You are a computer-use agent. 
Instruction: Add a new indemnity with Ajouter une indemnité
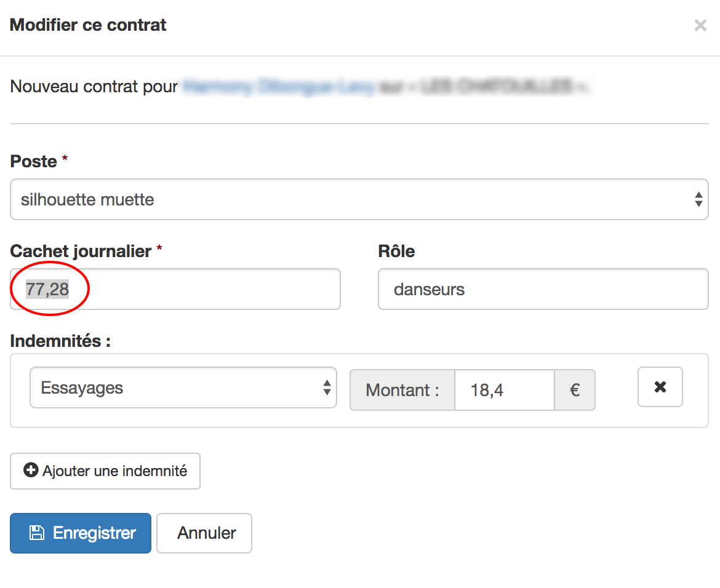point(105,471)
